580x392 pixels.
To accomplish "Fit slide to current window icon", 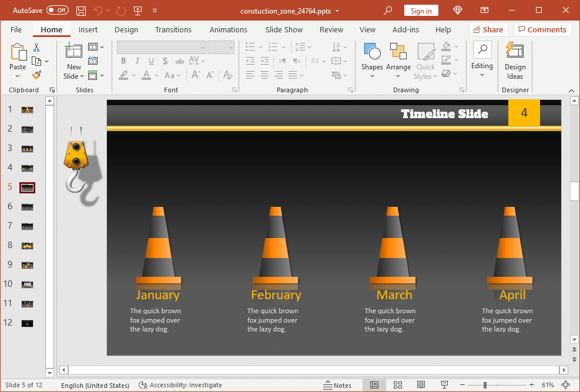I will pos(565,385).
